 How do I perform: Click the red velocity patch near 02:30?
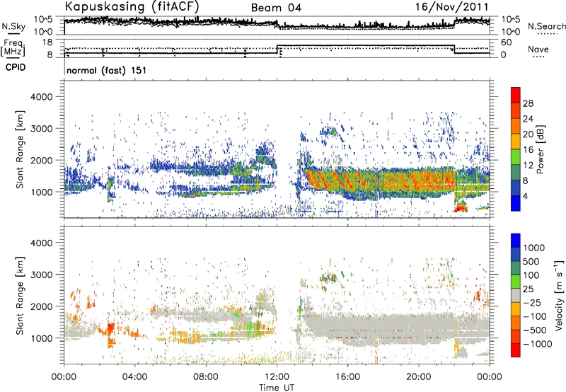110,328
